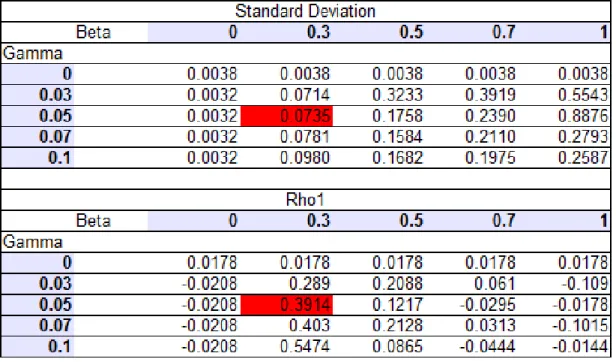Select the Standard Deviation title cell

click(x=305, y=11)
